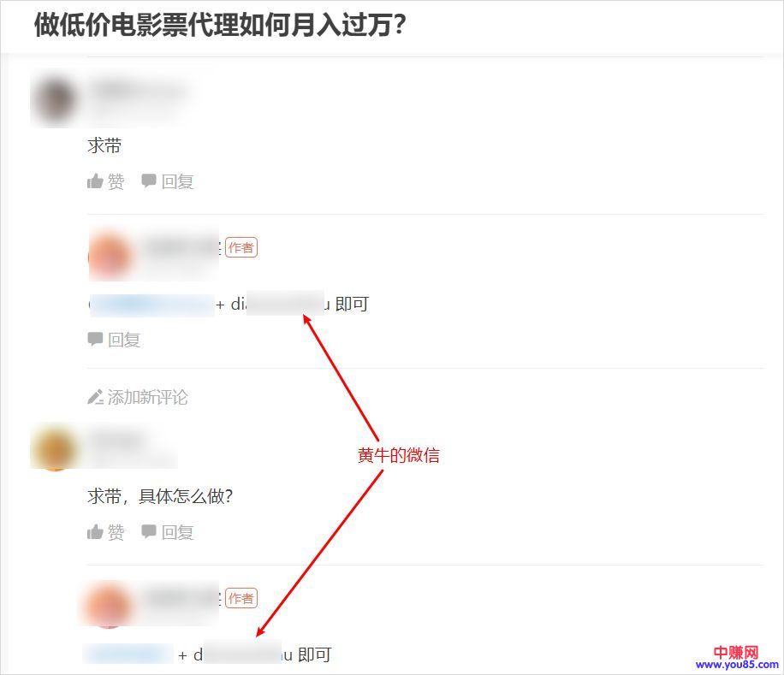Click 回复 under first author reply
This screenshot has width=784, height=675.
pos(124,340)
